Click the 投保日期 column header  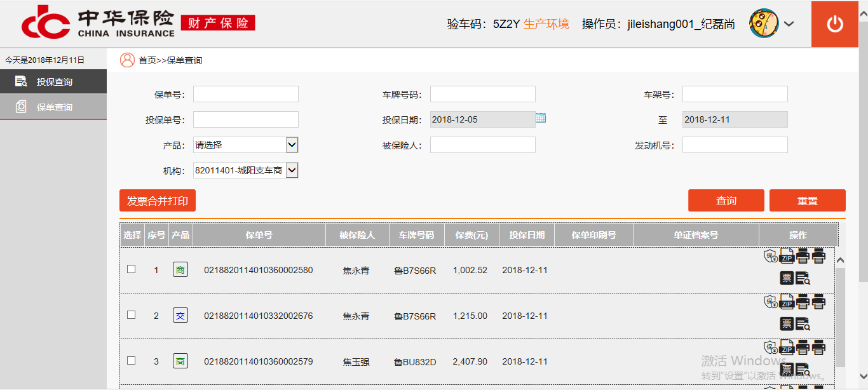[x=527, y=235]
